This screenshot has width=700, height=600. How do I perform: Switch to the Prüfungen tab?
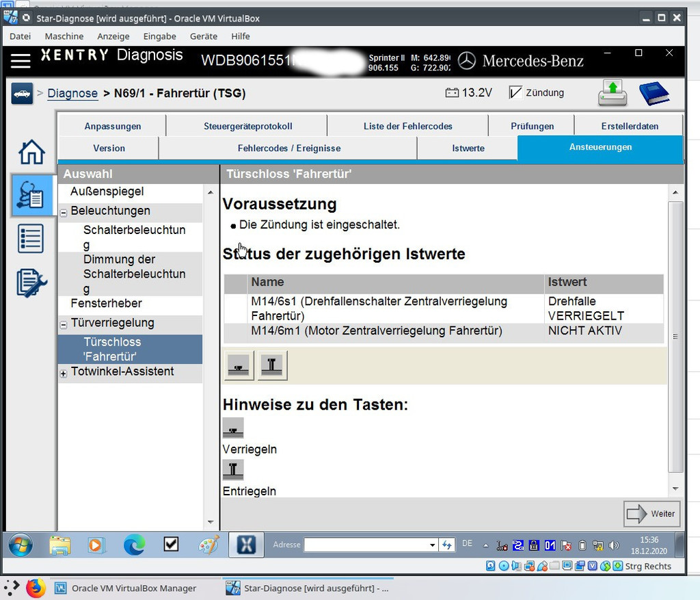pos(532,126)
